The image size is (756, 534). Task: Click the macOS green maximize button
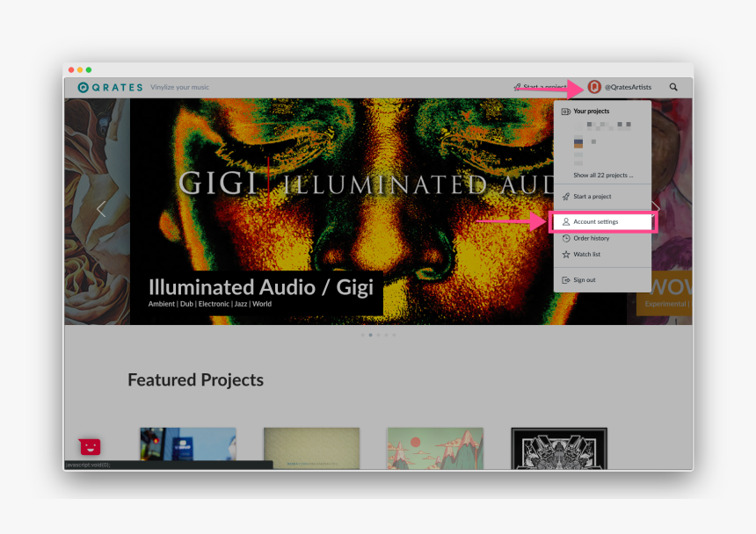89,69
